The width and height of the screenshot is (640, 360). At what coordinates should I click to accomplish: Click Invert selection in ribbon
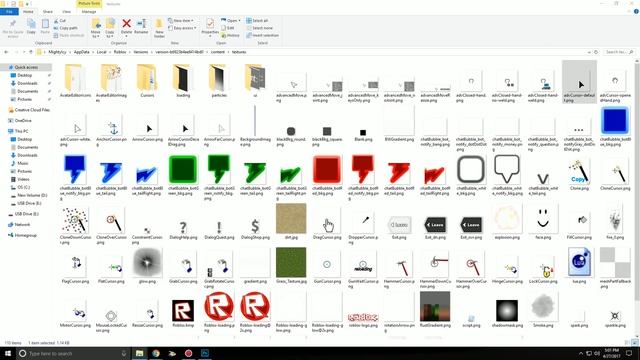262,36
